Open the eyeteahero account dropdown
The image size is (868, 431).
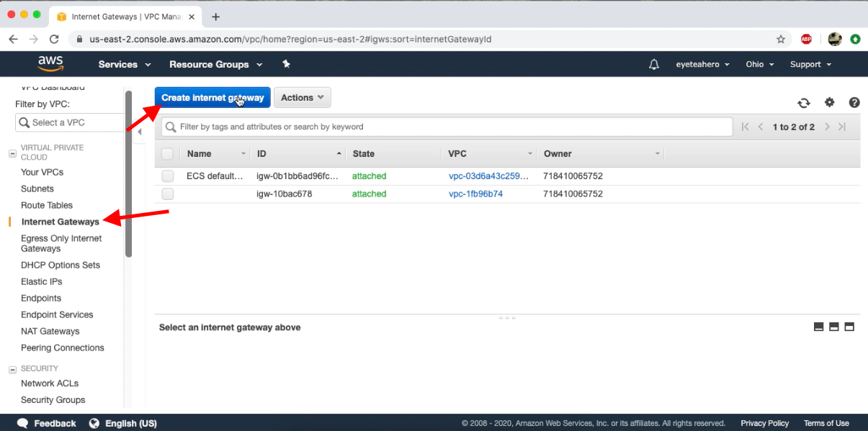[x=702, y=64]
